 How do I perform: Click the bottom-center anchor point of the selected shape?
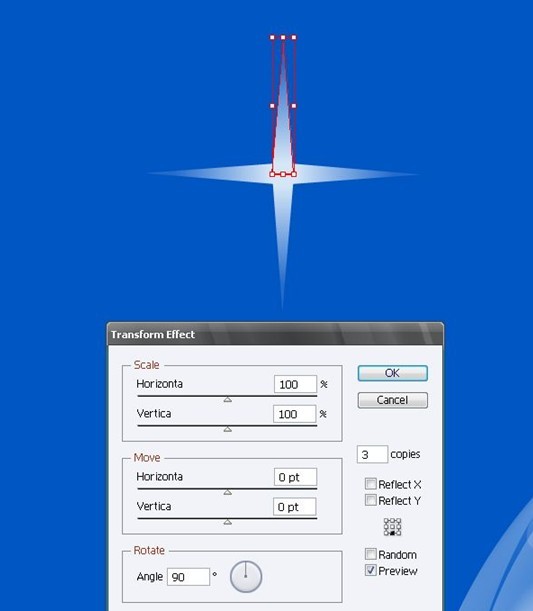[283, 174]
